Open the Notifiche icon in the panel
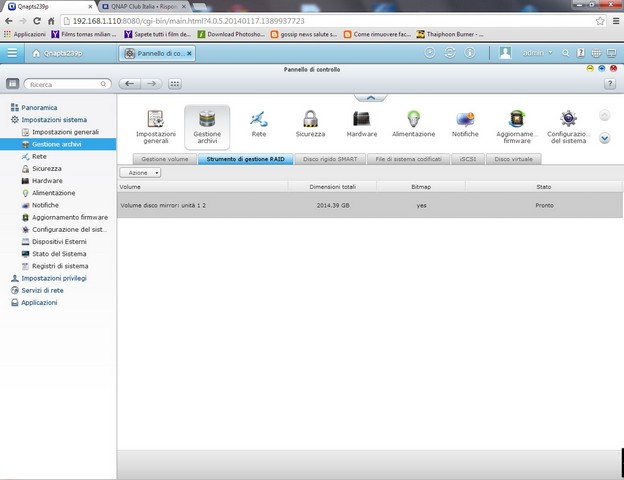This screenshot has width=624, height=480. pyautogui.click(x=465, y=119)
